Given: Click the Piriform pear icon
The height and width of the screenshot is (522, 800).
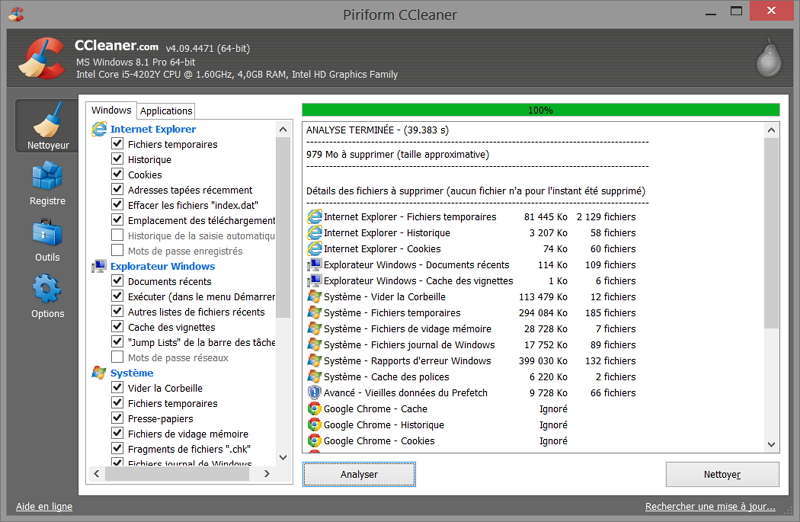Looking at the screenshot, I should click(x=768, y=58).
